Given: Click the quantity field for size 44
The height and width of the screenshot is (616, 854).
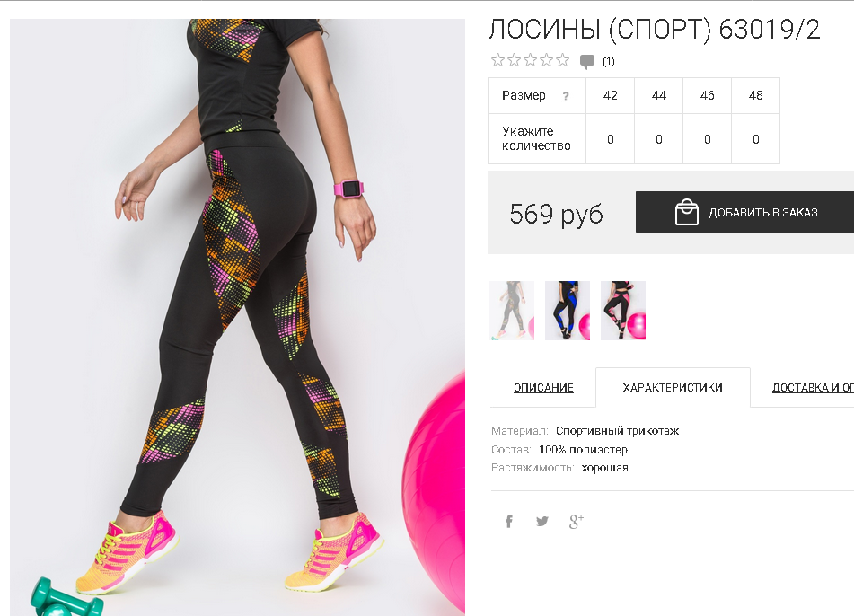Looking at the screenshot, I should click(658, 139).
